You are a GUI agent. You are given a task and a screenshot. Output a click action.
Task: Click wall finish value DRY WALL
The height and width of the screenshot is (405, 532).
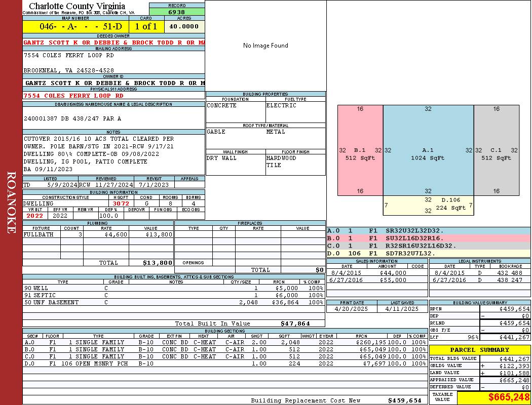point(221,158)
